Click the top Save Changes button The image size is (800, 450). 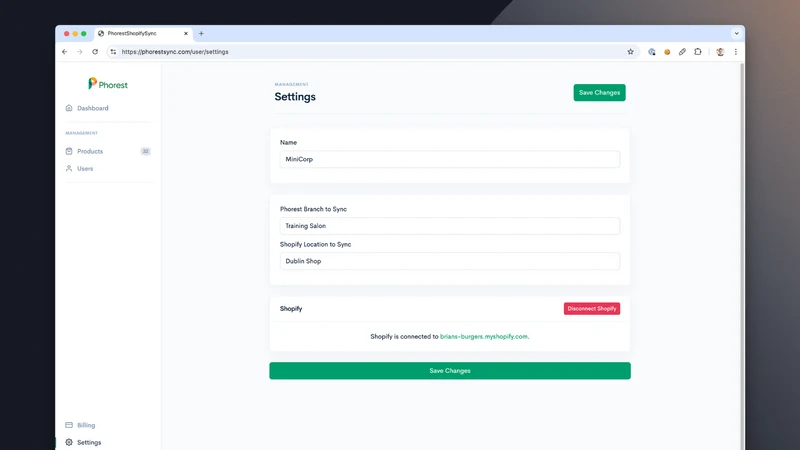[599, 92]
